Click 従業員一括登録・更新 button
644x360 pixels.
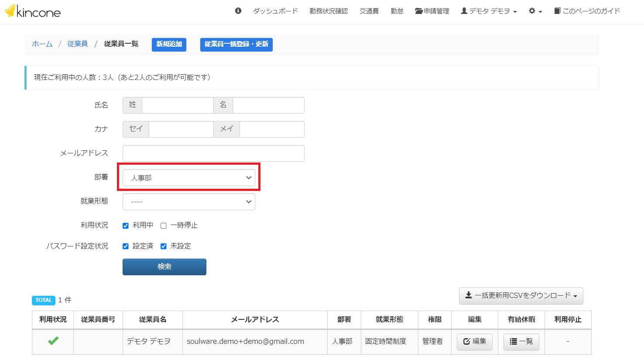point(236,45)
